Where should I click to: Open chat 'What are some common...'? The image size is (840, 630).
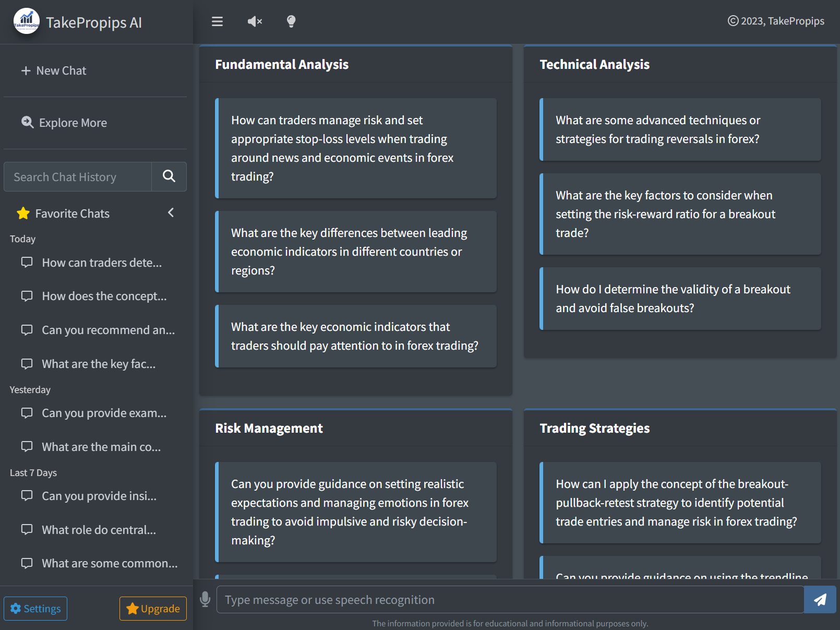click(x=99, y=563)
